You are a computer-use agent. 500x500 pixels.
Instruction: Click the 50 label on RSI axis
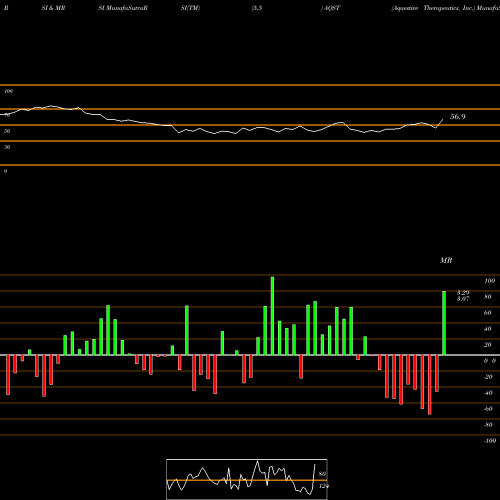pos(7,131)
